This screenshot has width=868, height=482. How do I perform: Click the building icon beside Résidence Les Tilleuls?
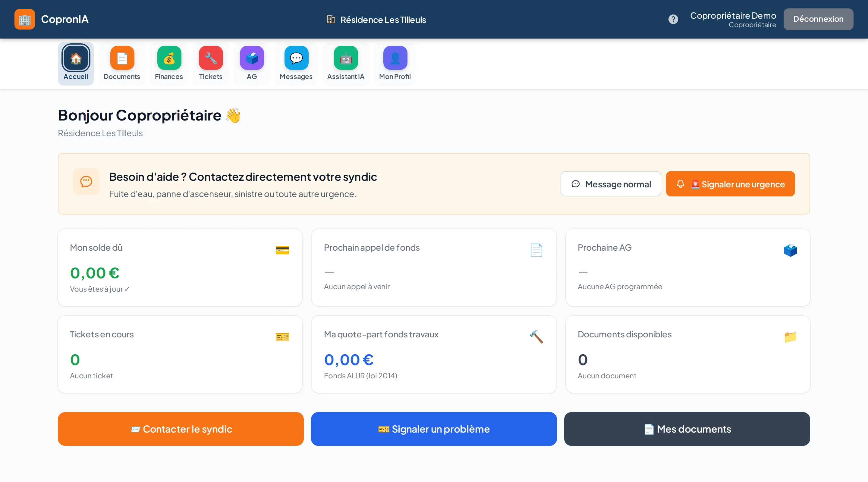tap(331, 20)
